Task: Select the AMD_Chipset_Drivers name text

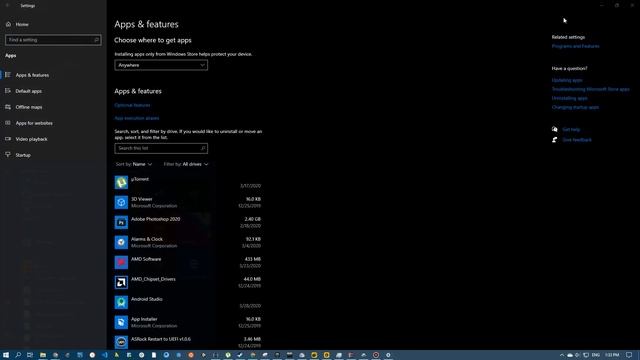Action: tap(153, 279)
